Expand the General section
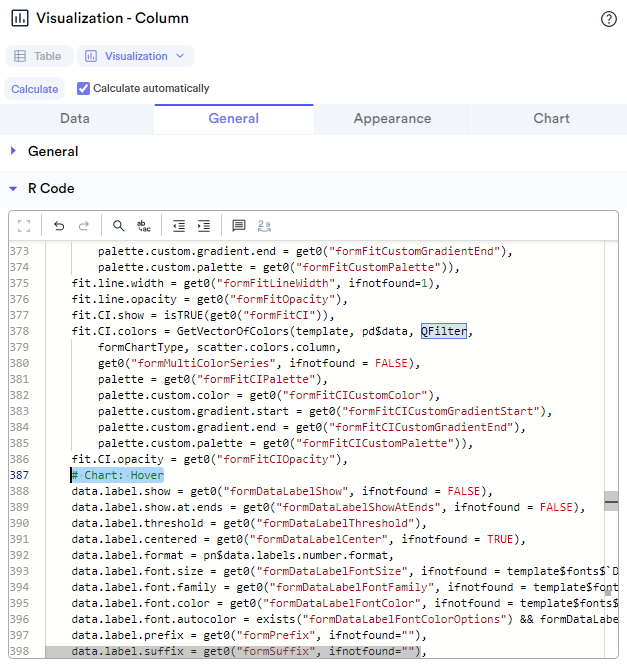The height and width of the screenshot is (667, 627). (x=14, y=151)
